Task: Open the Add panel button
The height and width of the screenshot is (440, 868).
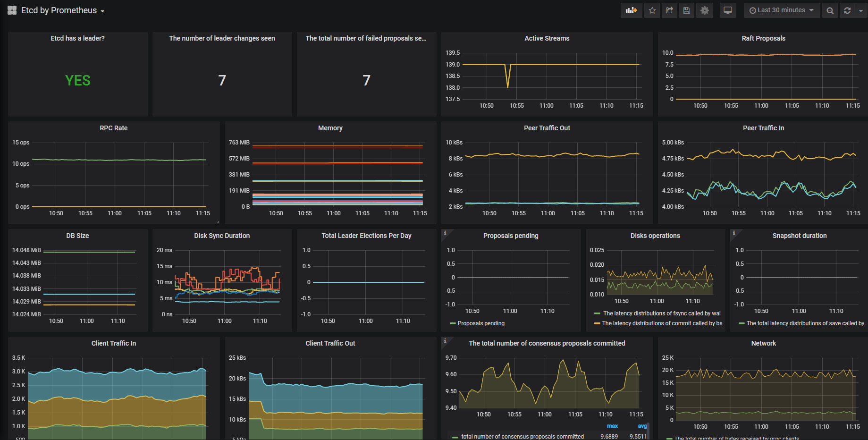Action: tap(631, 10)
